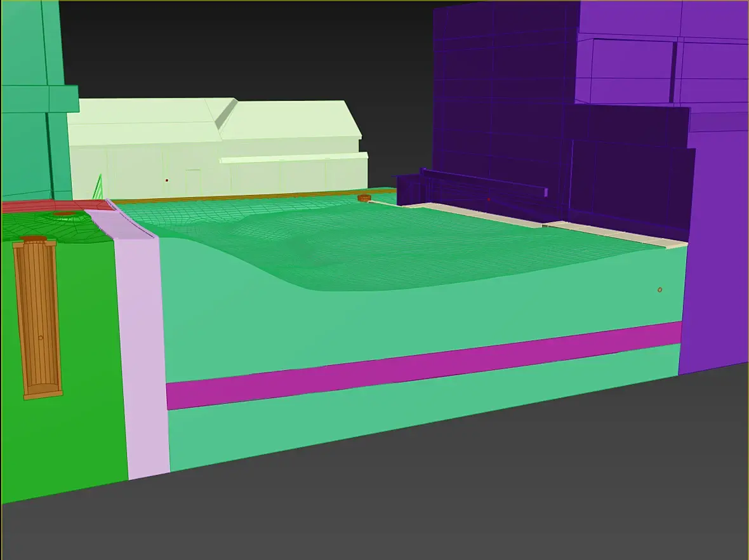Pick the green triangular wireframe object
The width and height of the screenshot is (749, 560).
(x=98, y=188)
